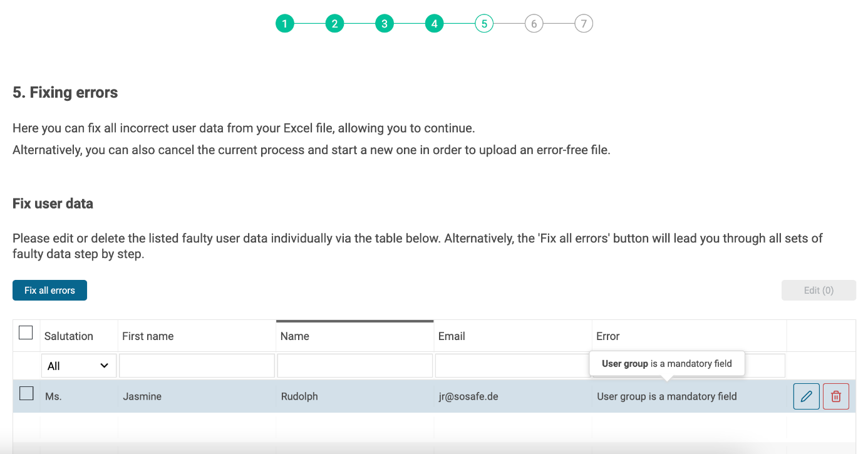This screenshot has height=454, width=868.
Task: Sort by Name column header
Action: pyautogui.click(x=295, y=336)
